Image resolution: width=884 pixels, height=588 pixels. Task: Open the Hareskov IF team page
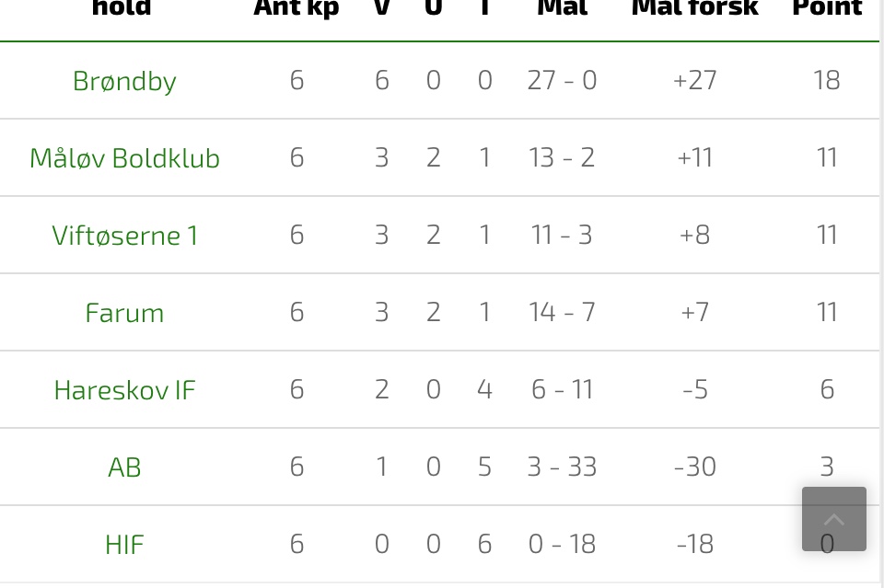pyautogui.click(x=124, y=390)
